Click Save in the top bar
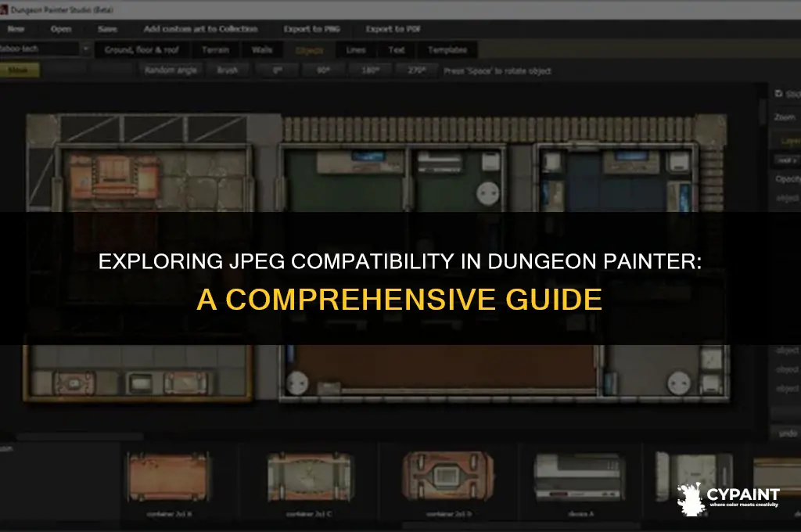Viewport: 801px width, 532px height. tap(107, 29)
